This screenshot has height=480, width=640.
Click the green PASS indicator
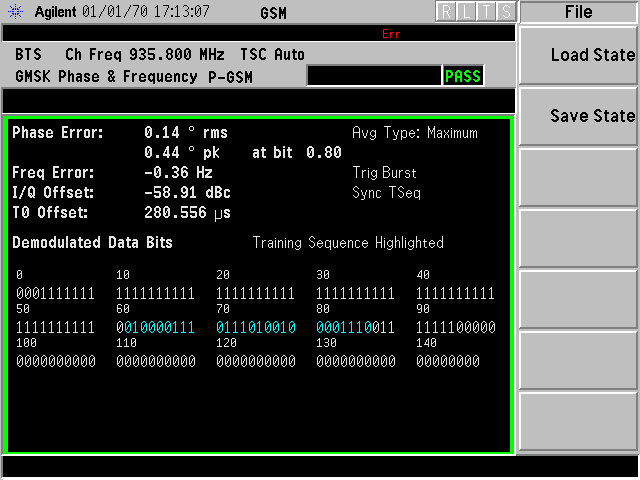click(x=463, y=76)
